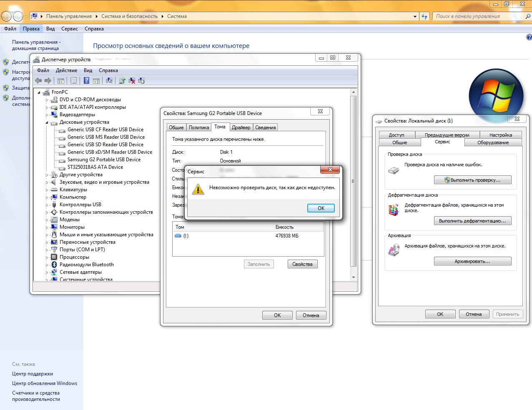Click Disable device icon with down arrow

[x=141, y=80]
